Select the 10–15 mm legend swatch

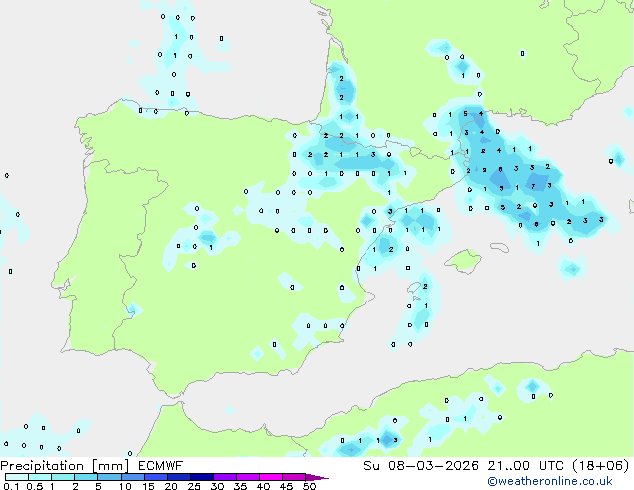133,477
